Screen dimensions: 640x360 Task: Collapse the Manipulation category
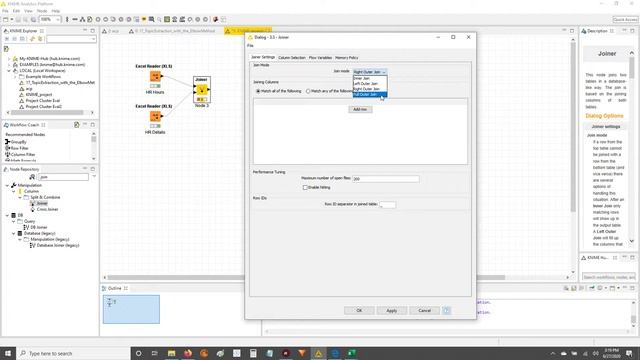coord(7,185)
